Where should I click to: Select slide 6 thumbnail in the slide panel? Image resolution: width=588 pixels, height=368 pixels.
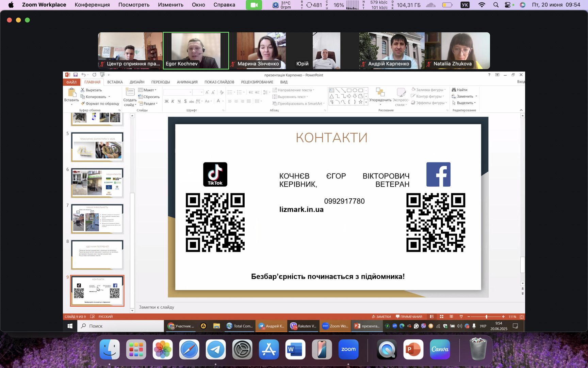97,183
